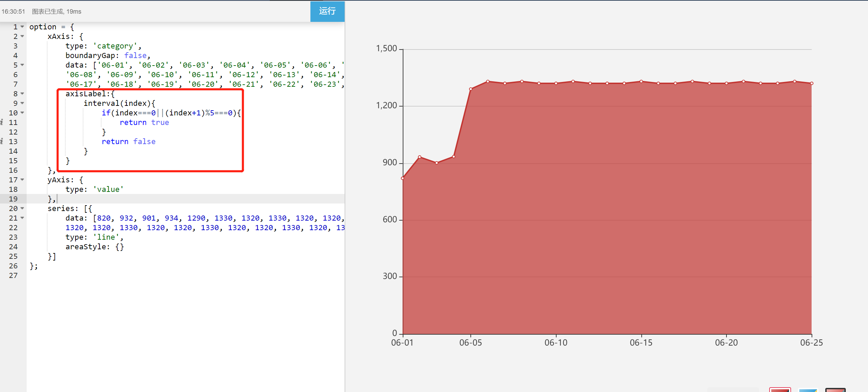The image size is (868, 392).
Task: Fold the xAxis block at line 2
Action: pyautogui.click(x=22, y=36)
